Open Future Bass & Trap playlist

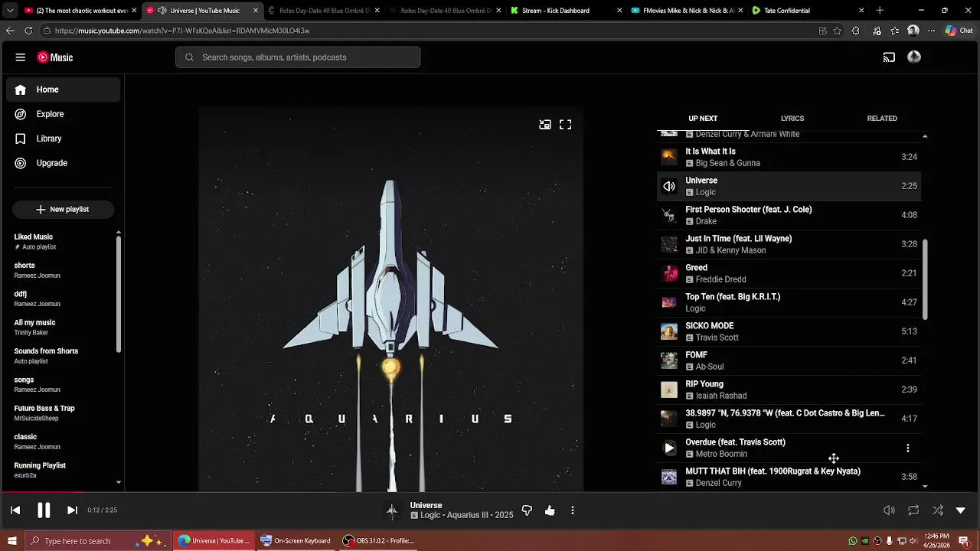[x=61, y=413]
